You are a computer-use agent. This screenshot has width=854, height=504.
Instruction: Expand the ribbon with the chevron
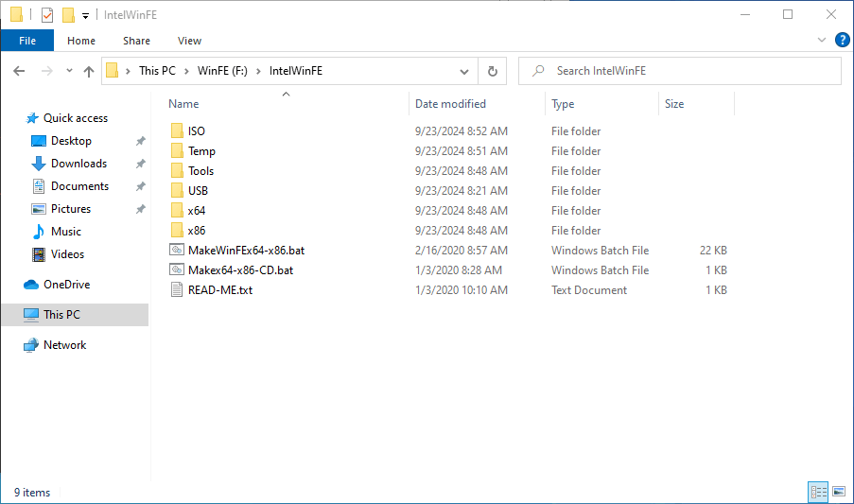pyautogui.click(x=822, y=40)
